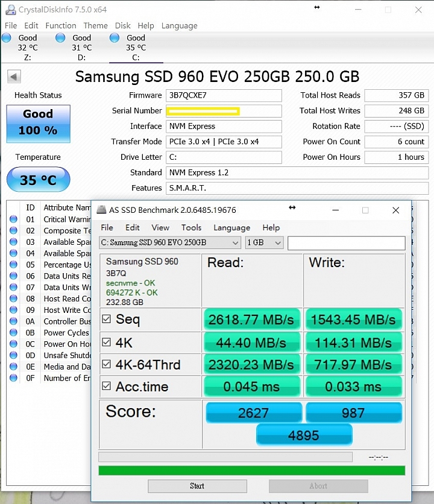Open CrystalDiskInfo File menu
The height and width of the screenshot is (504, 434).
pyautogui.click(x=11, y=25)
